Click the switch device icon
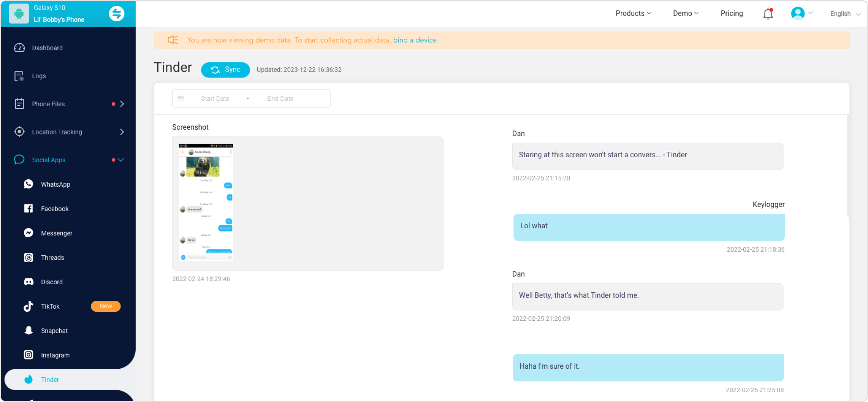The image size is (868, 402). click(116, 14)
